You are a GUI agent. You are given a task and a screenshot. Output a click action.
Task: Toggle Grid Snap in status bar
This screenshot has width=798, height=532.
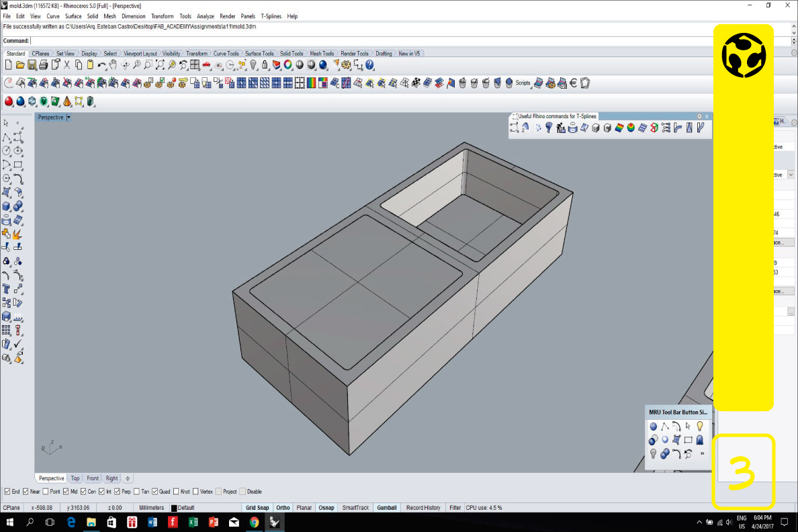[257, 508]
